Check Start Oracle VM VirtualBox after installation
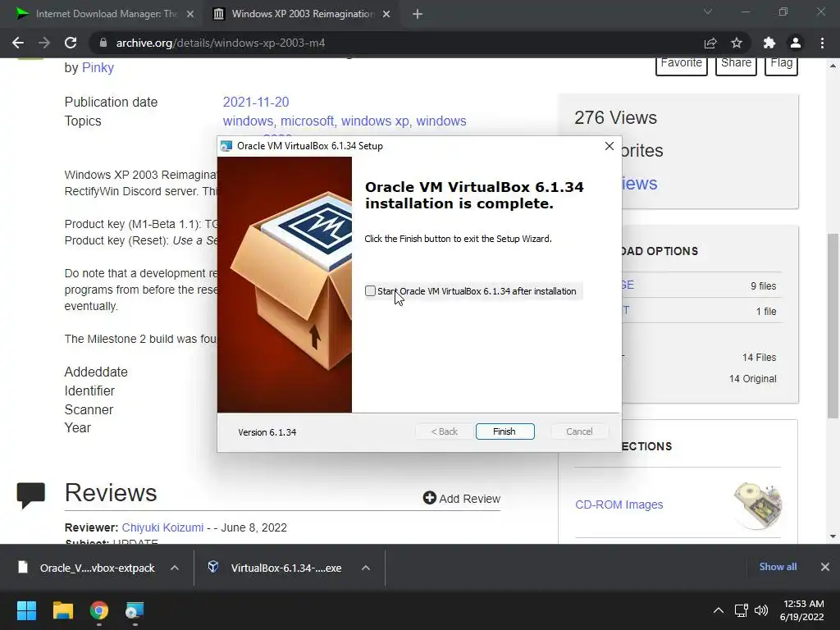840x630 pixels. click(370, 291)
